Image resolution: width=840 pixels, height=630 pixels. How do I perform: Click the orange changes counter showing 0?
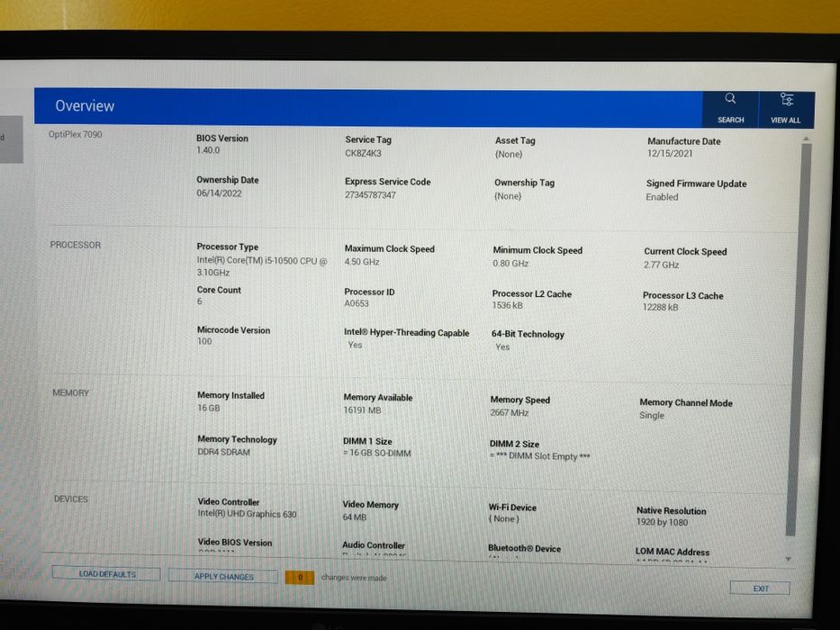(x=300, y=578)
